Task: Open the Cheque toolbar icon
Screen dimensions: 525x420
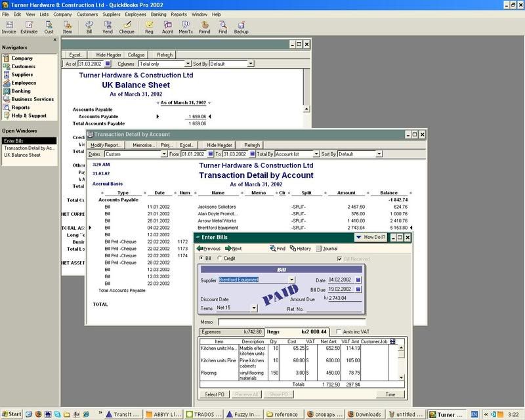Action: coord(127,28)
